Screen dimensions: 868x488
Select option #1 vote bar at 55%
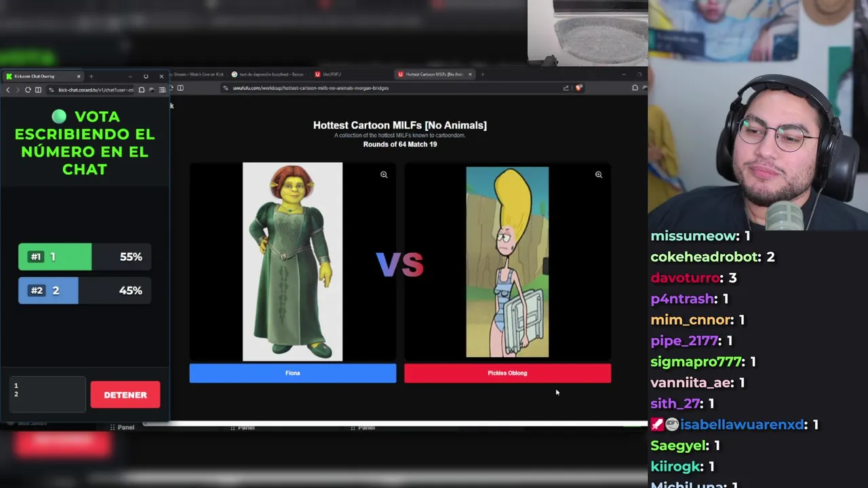pyautogui.click(x=85, y=257)
